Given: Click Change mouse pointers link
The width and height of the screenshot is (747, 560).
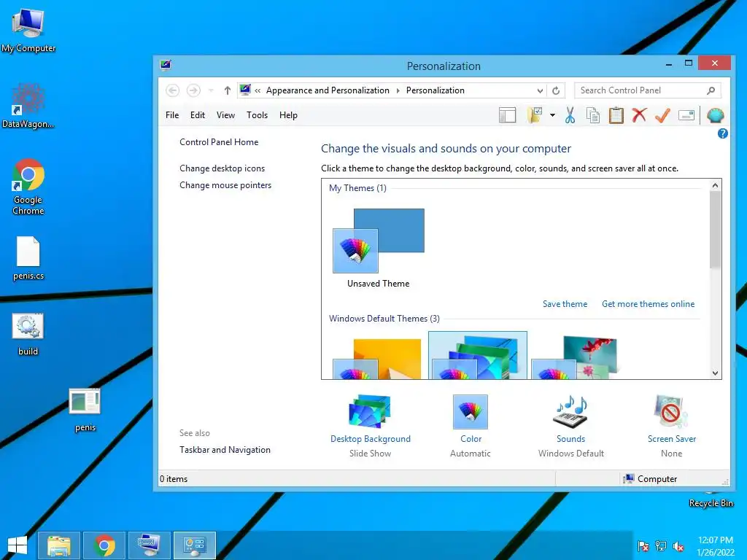Looking at the screenshot, I should [225, 185].
